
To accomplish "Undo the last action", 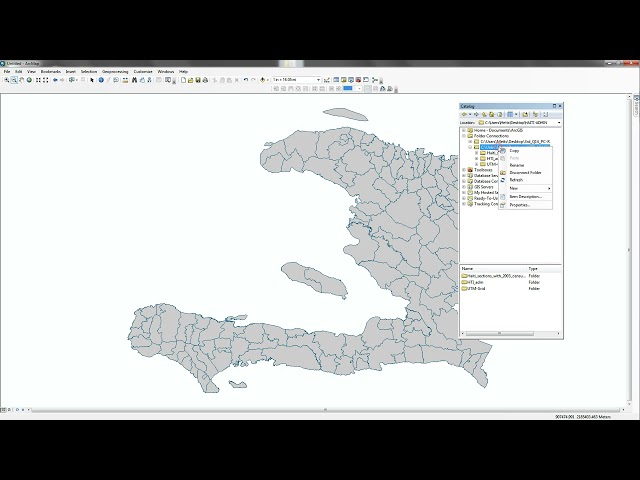I will (246, 80).
